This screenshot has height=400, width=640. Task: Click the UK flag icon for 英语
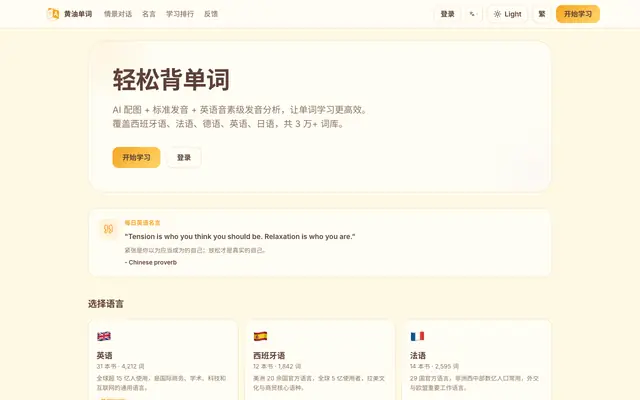click(104, 336)
